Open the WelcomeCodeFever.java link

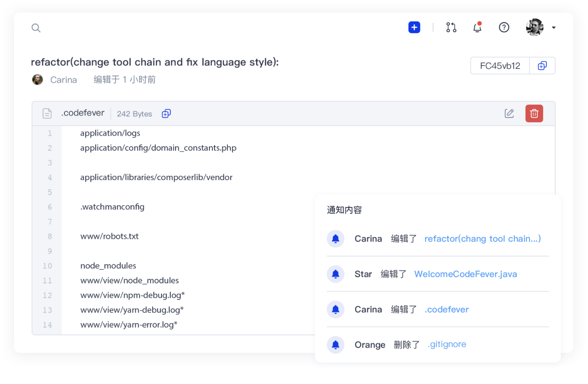(466, 274)
